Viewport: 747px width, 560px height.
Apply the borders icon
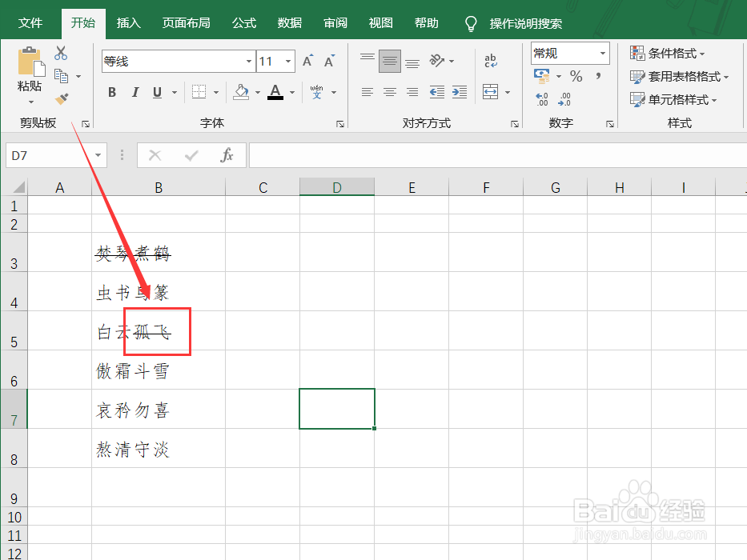coord(199,92)
